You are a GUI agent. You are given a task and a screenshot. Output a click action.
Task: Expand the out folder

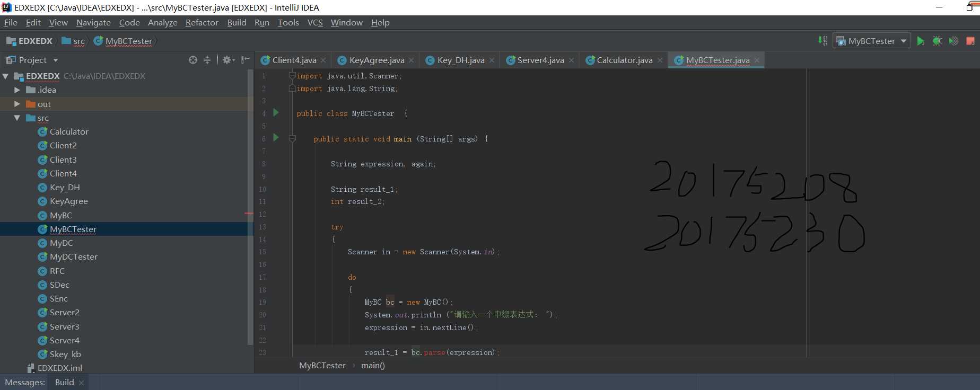[17, 104]
